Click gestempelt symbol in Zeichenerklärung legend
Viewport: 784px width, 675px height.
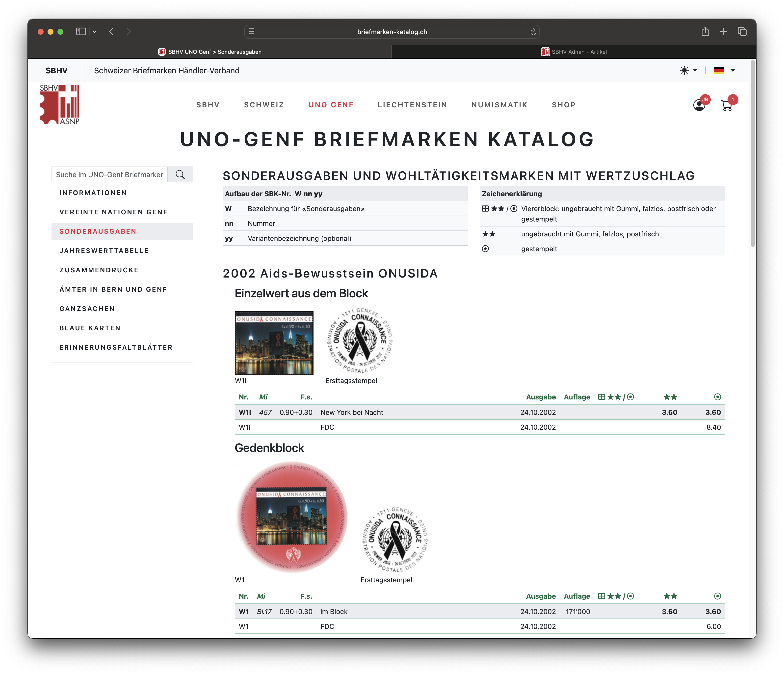pos(485,249)
